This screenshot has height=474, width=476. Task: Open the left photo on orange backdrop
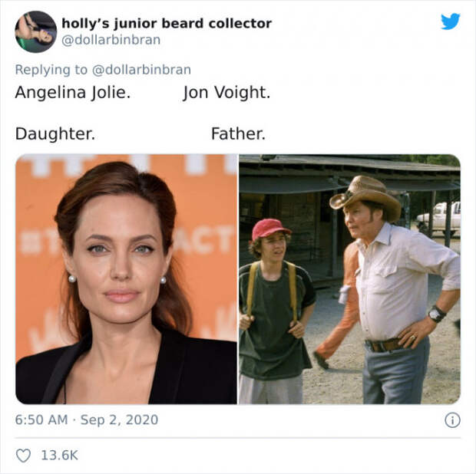[126, 279]
